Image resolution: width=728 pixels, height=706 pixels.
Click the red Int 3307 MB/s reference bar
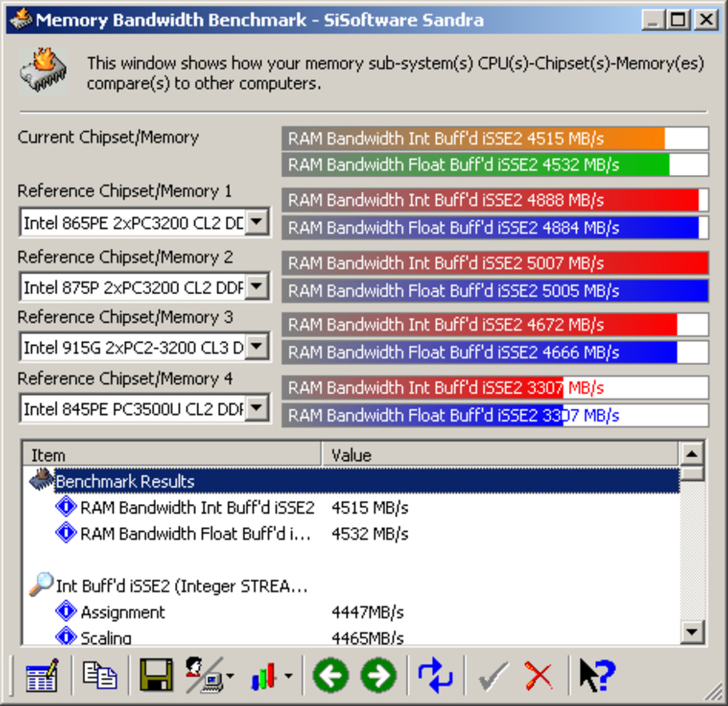click(495, 388)
